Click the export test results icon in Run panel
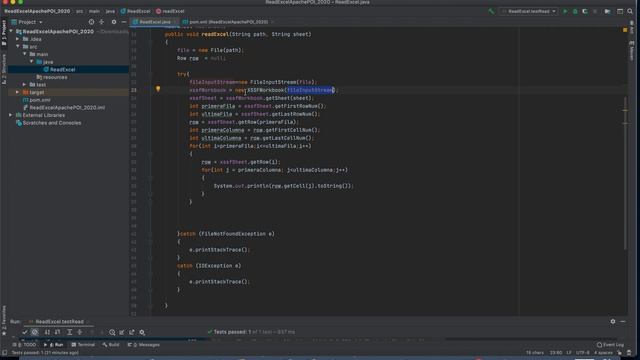The image size is (640, 360). (x=131, y=332)
